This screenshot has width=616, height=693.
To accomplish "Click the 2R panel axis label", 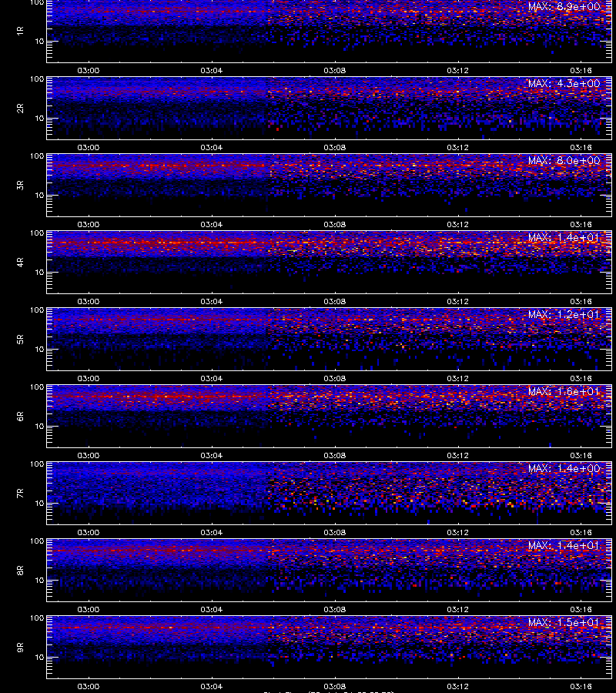I will (x=20, y=109).
